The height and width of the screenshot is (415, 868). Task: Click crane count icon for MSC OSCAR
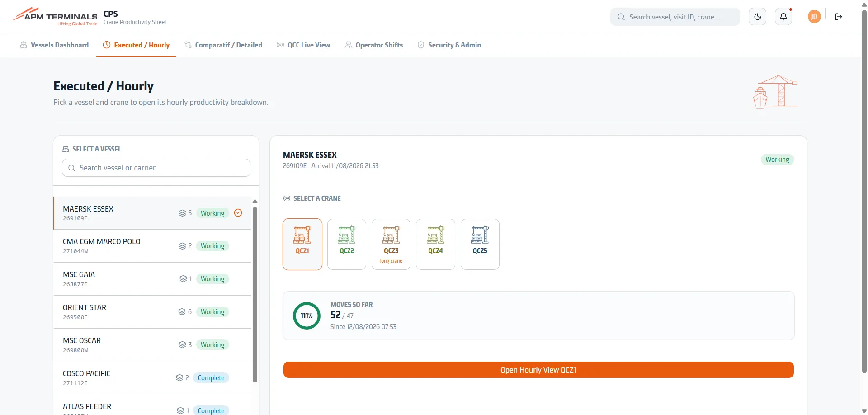click(x=182, y=345)
